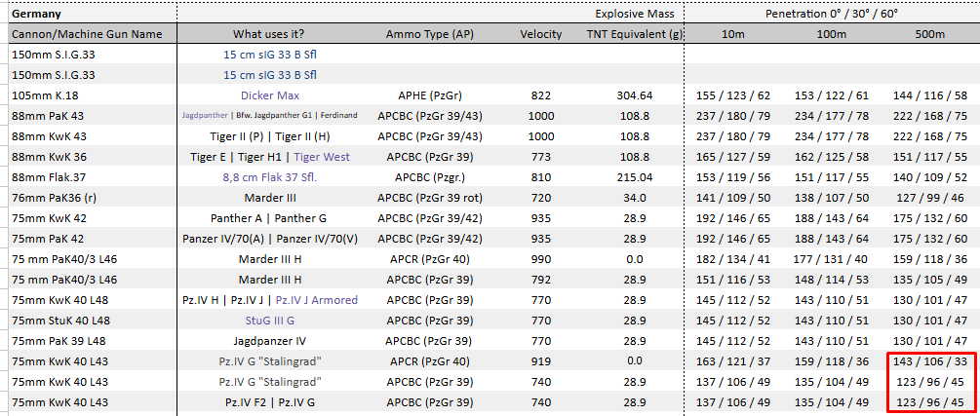Click the What uses it? column header
This screenshot has height=416, width=980.
(270, 34)
